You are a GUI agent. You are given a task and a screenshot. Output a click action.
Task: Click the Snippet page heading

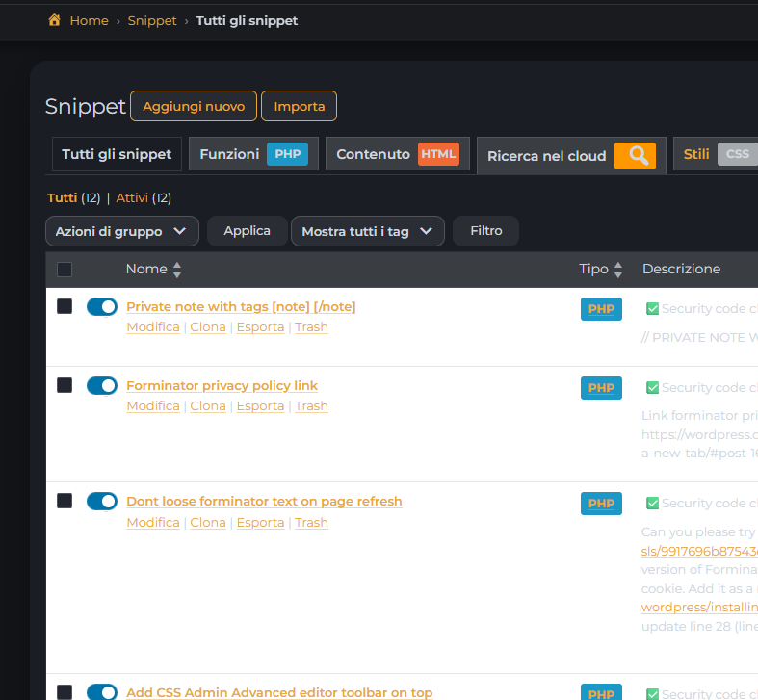point(85,106)
